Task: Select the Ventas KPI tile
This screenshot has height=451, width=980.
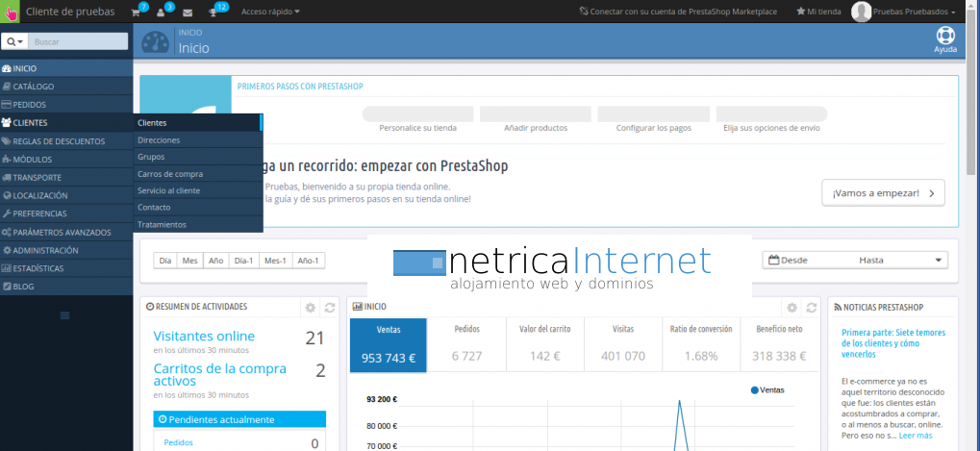Action: pos(388,345)
